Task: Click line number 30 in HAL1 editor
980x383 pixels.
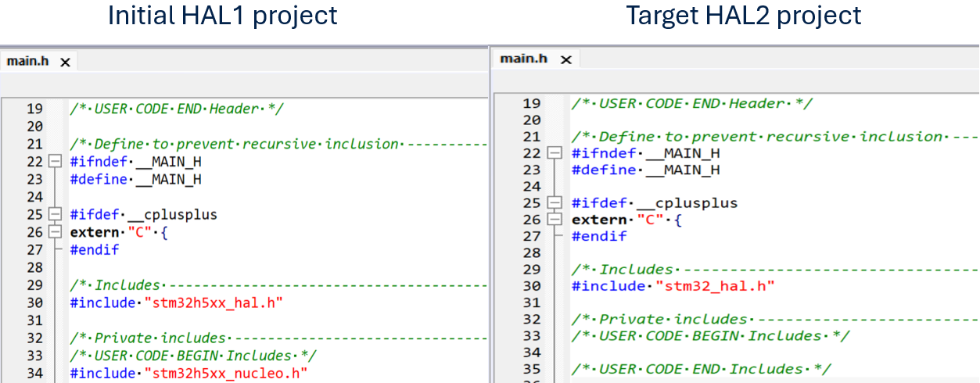Action: point(35,302)
